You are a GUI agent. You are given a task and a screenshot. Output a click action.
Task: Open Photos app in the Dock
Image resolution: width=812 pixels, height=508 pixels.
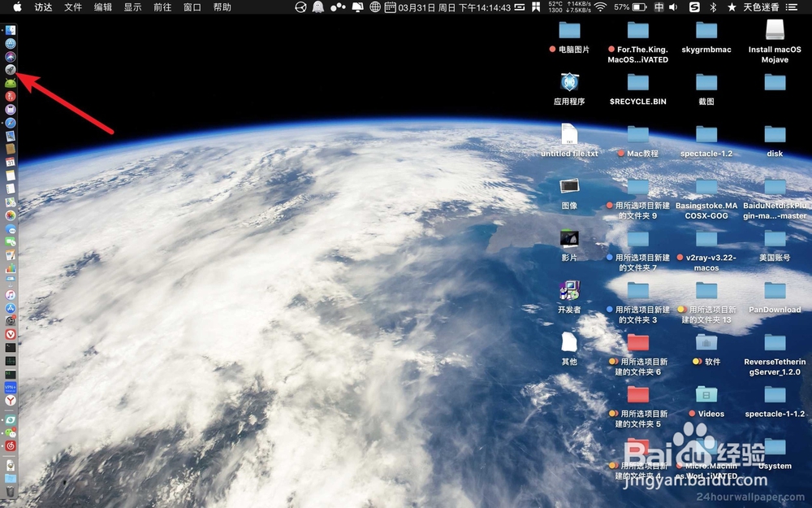click(11, 215)
